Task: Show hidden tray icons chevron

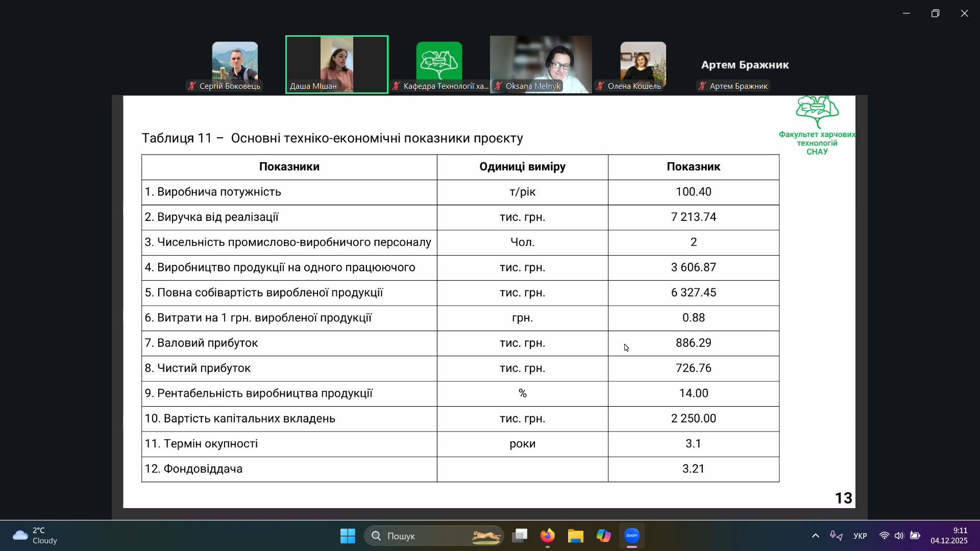Action: (816, 536)
